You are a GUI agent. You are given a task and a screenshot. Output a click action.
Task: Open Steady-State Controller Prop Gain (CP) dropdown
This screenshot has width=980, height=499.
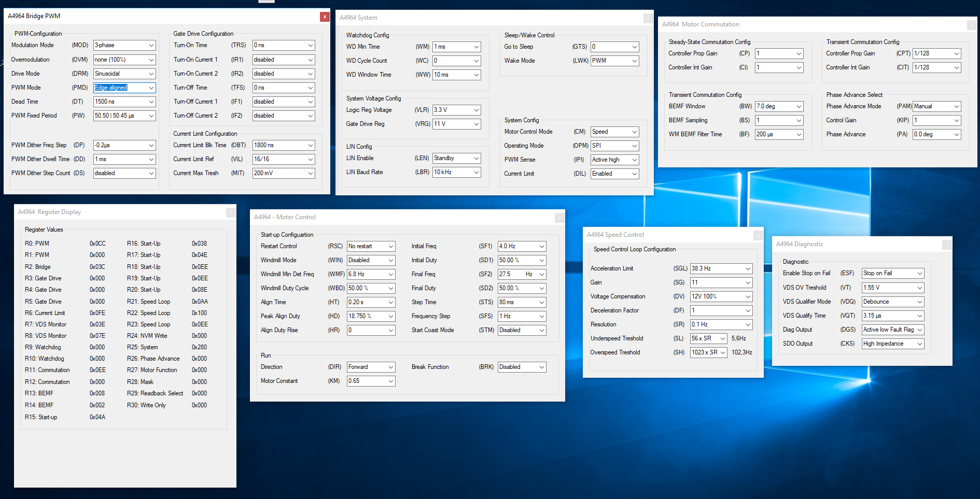tap(779, 53)
